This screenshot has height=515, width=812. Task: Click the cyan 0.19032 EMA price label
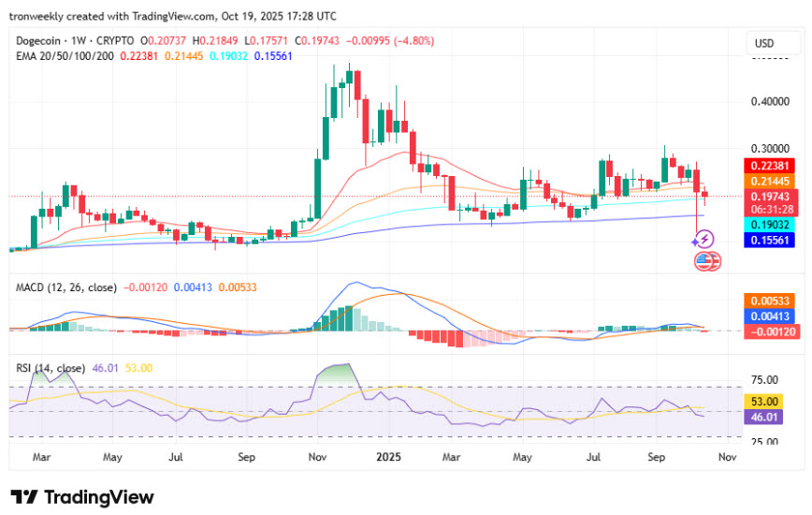[x=770, y=225]
